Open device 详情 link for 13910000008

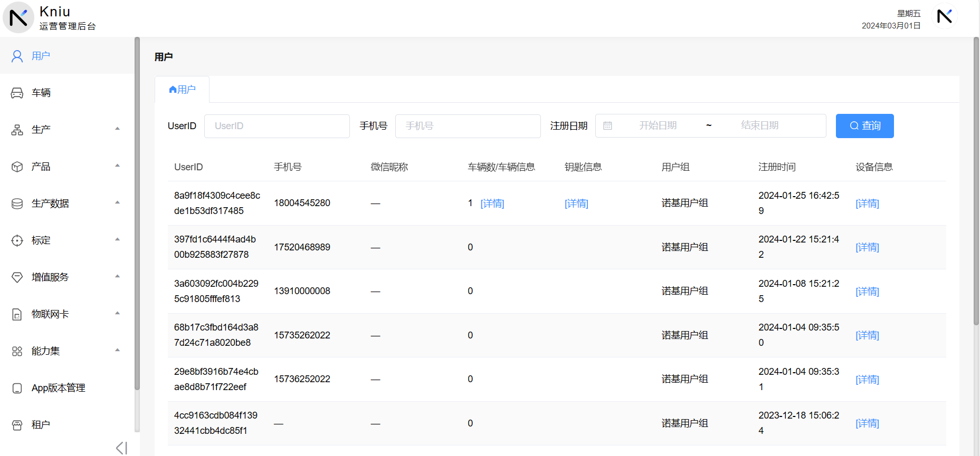[867, 292]
